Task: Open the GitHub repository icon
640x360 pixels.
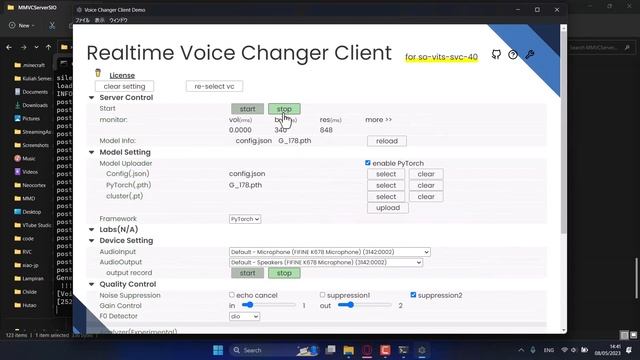Action: tap(496, 54)
